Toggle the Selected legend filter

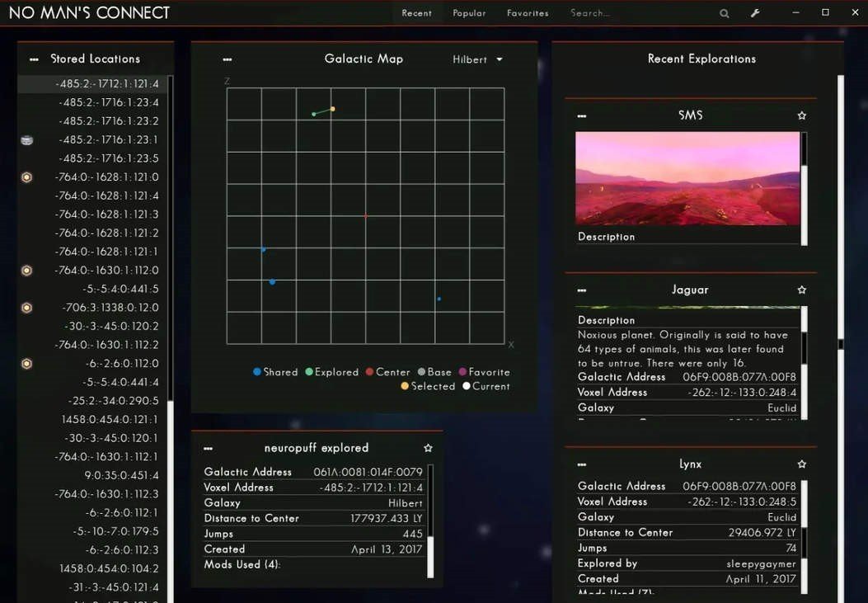[x=428, y=386]
